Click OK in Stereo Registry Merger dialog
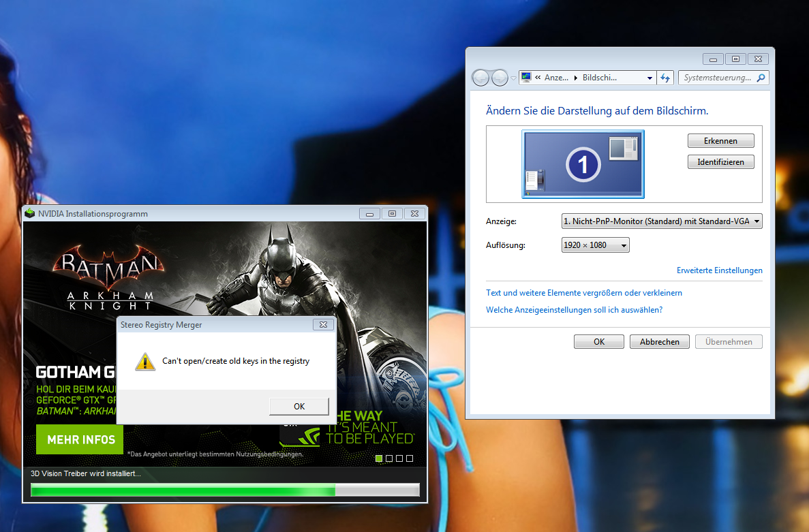The image size is (809, 532). point(299,406)
